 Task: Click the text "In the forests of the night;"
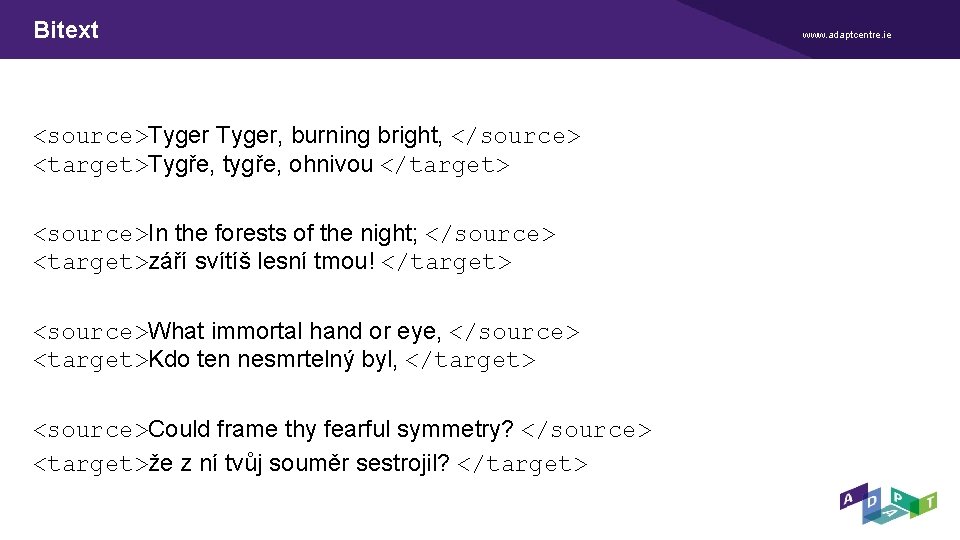tap(283, 233)
